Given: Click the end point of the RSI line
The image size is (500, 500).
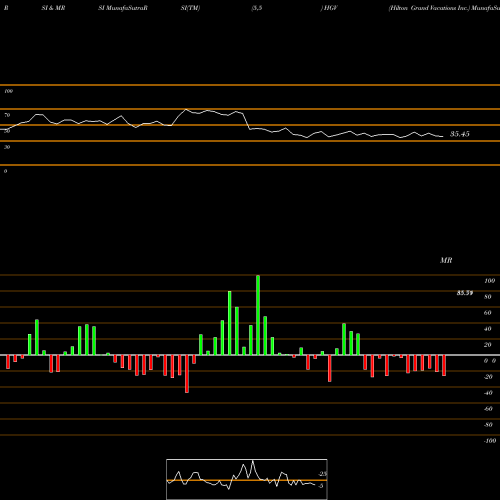Looking at the screenshot, I should click(x=443, y=136).
